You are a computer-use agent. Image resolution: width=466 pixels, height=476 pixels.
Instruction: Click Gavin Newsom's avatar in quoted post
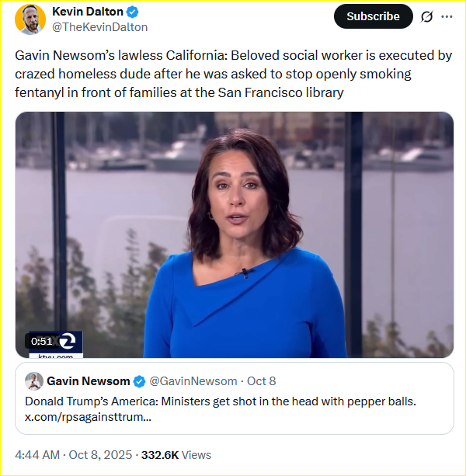point(33,381)
